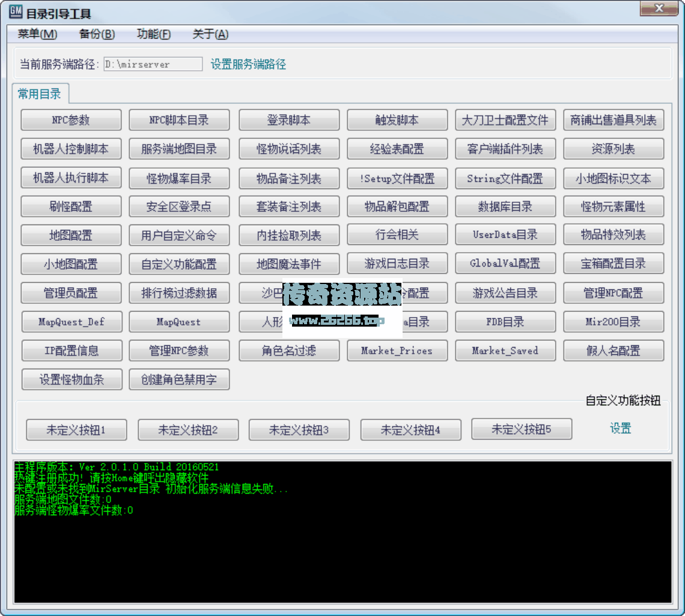Open the 触发脚本 settings
Image resolution: width=685 pixels, height=616 pixels.
397,119
